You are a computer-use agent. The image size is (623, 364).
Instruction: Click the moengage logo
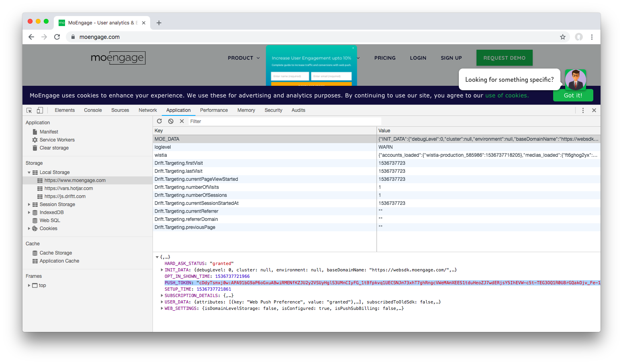118,58
